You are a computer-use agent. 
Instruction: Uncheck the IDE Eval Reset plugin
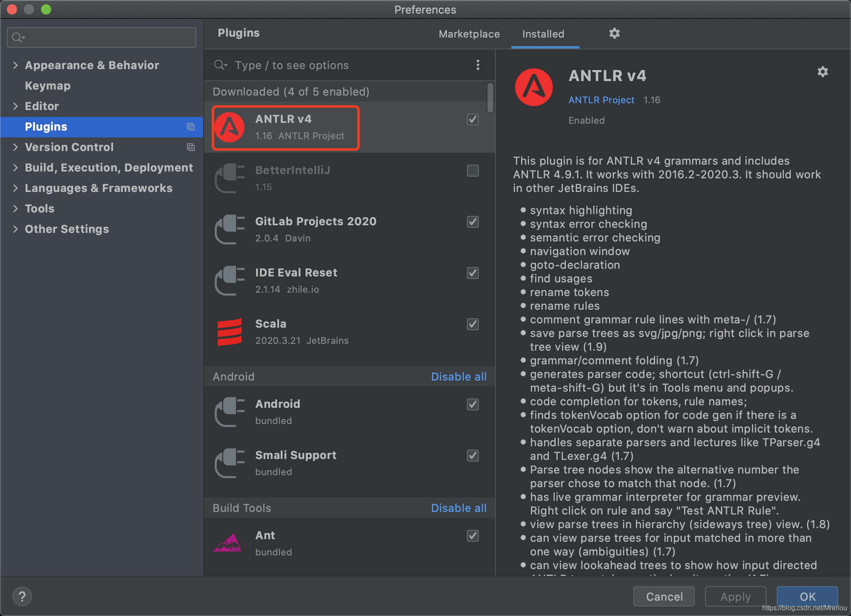click(472, 273)
